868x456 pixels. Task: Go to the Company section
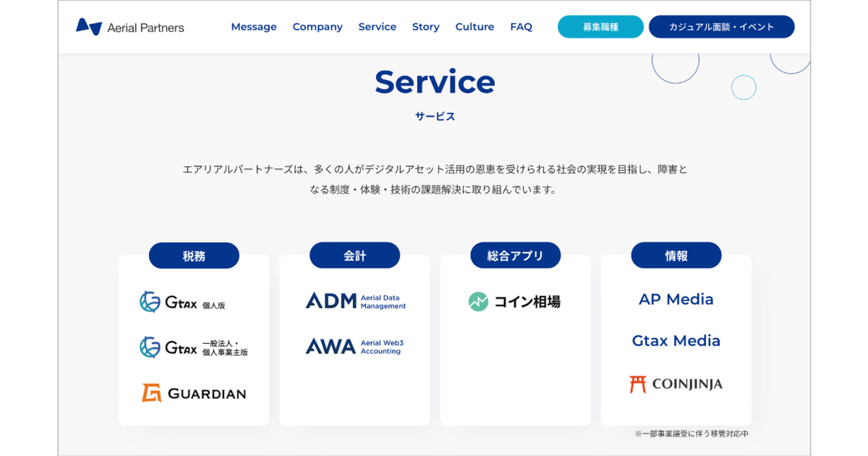click(x=318, y=27)
